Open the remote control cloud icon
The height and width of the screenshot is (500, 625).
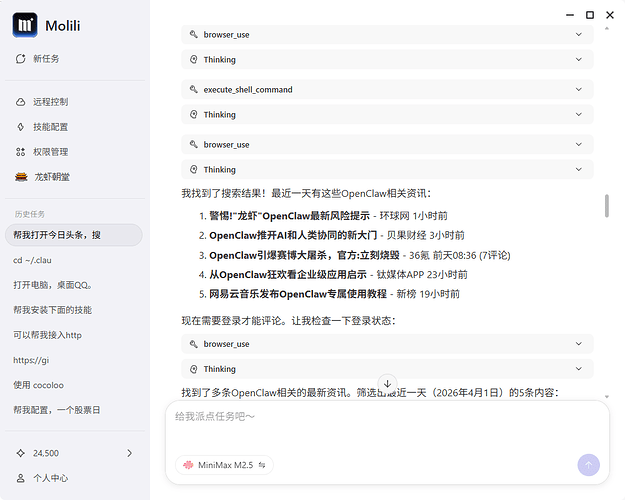20,102
